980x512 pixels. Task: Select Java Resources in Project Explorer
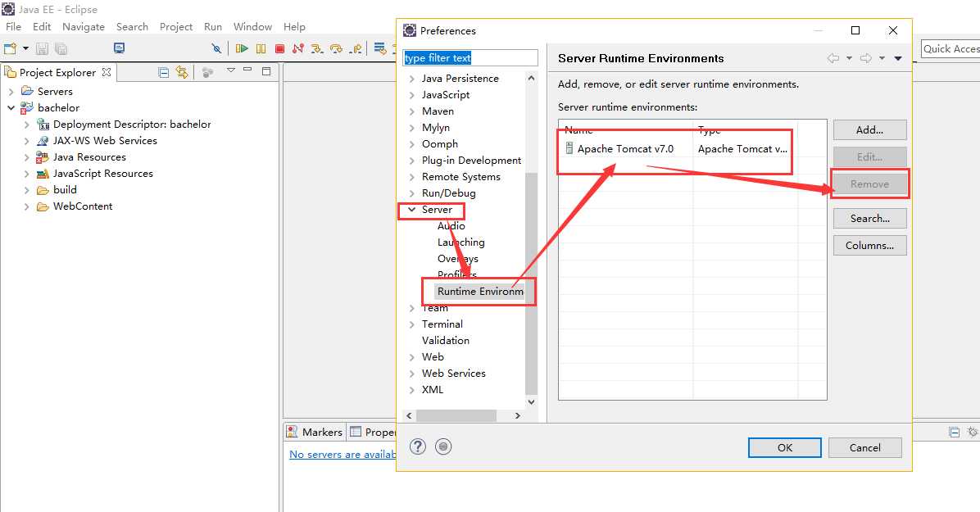coord(89,157)
